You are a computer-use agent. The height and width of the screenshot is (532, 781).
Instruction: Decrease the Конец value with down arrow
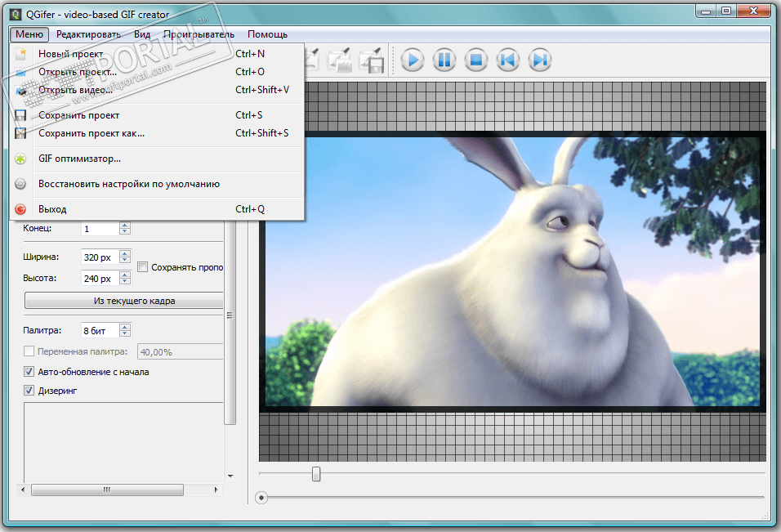[x=125, y=231]
